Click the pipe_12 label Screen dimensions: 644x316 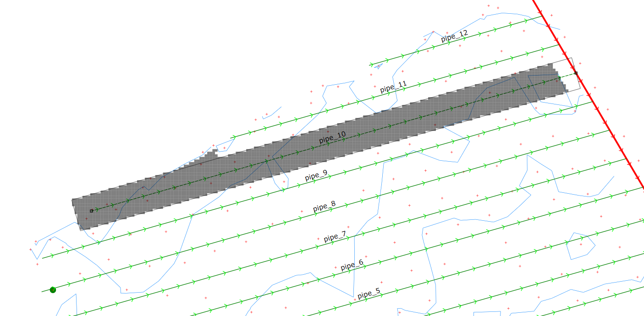point(454,36)
